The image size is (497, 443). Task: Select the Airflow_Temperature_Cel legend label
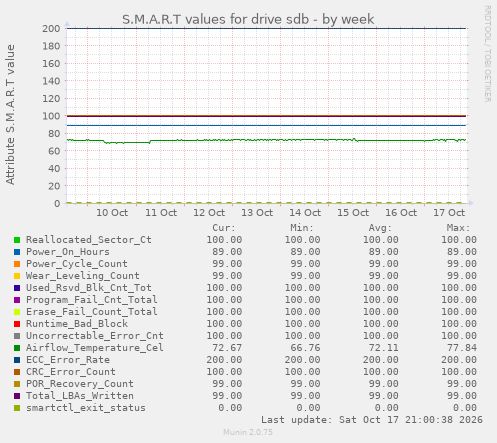(95, 348)
